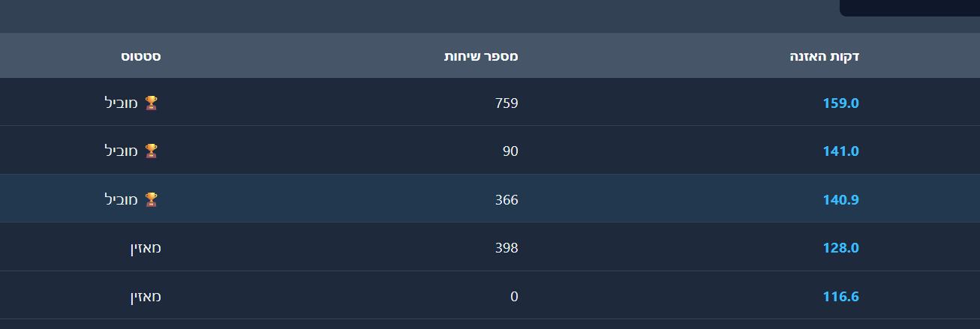Image resolution: width=980 pixels, height=329 pixels.
Task: Sort by the סטטוס column header
Action: 141,56
